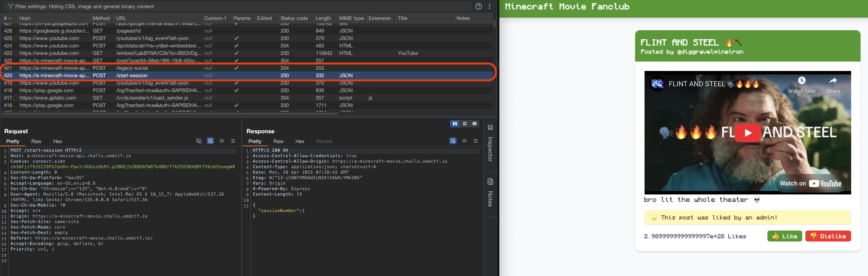Screen dimensions: 868x276
Task: Play the FLINT AND STEEL YouTube video
Action: 748,133
